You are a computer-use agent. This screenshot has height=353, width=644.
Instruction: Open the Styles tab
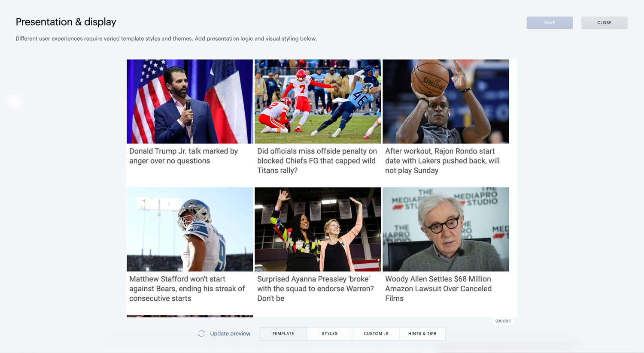pos(330,334)
